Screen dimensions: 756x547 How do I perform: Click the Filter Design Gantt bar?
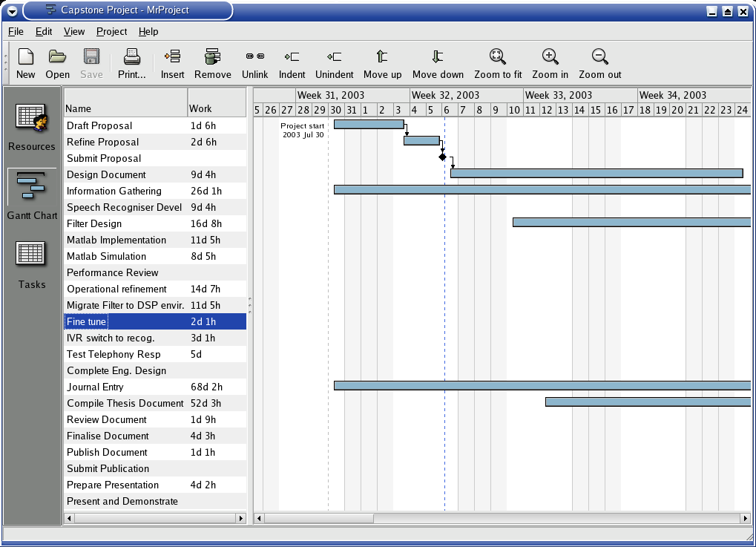tap(631, 223)
